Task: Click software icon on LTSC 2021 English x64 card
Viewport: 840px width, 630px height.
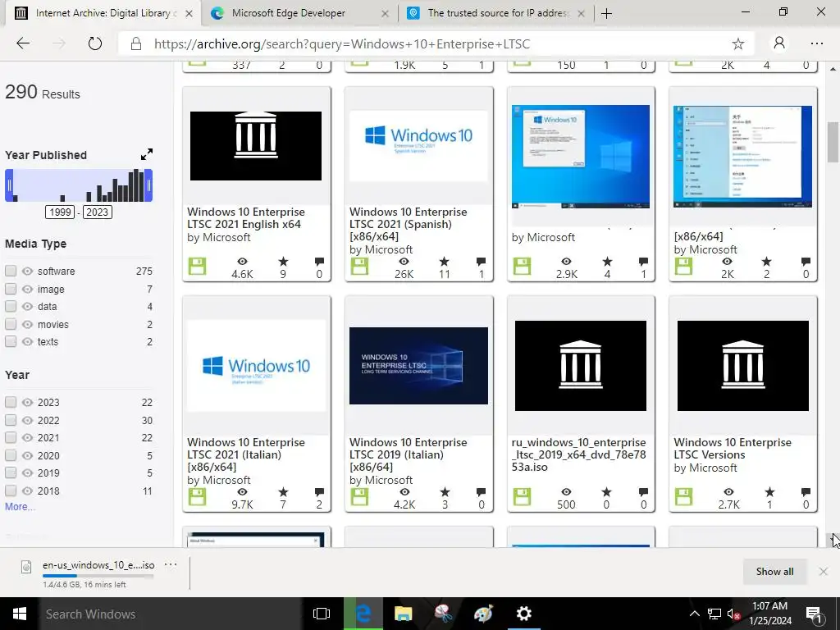Action: coord(197,267)
